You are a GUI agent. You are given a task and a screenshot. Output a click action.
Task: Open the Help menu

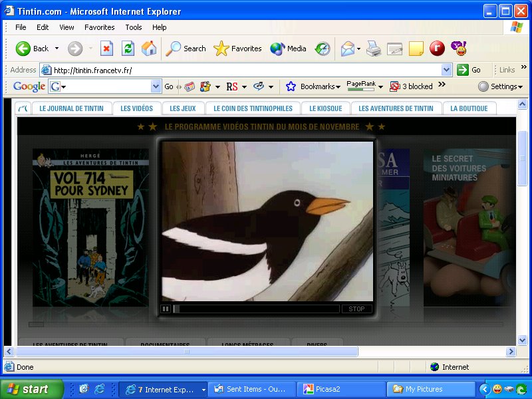click(x=159, y=27)
